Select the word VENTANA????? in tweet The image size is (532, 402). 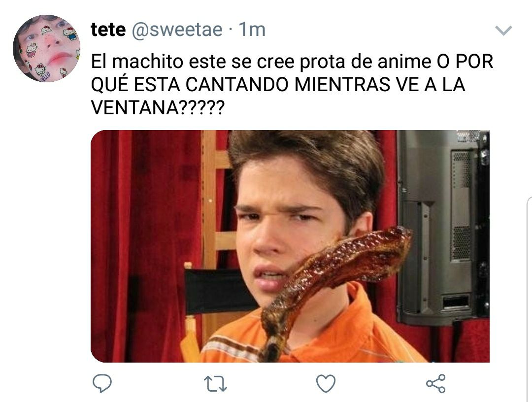158,108
